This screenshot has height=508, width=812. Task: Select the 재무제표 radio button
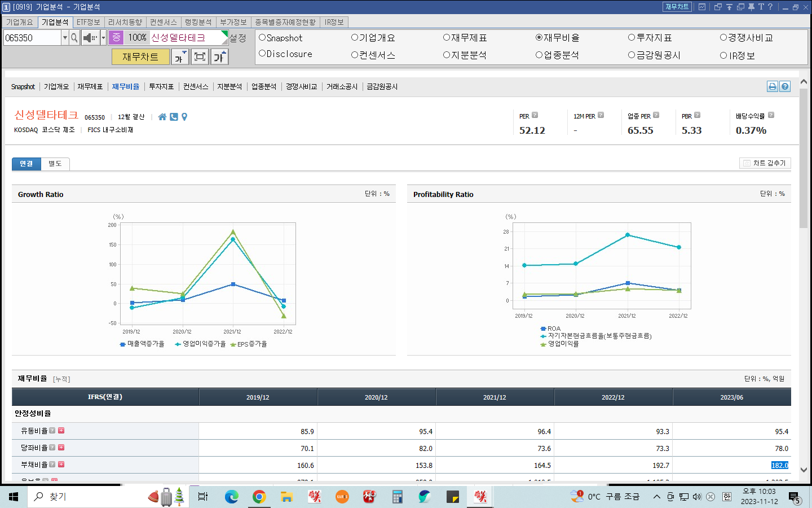[447, 37]
